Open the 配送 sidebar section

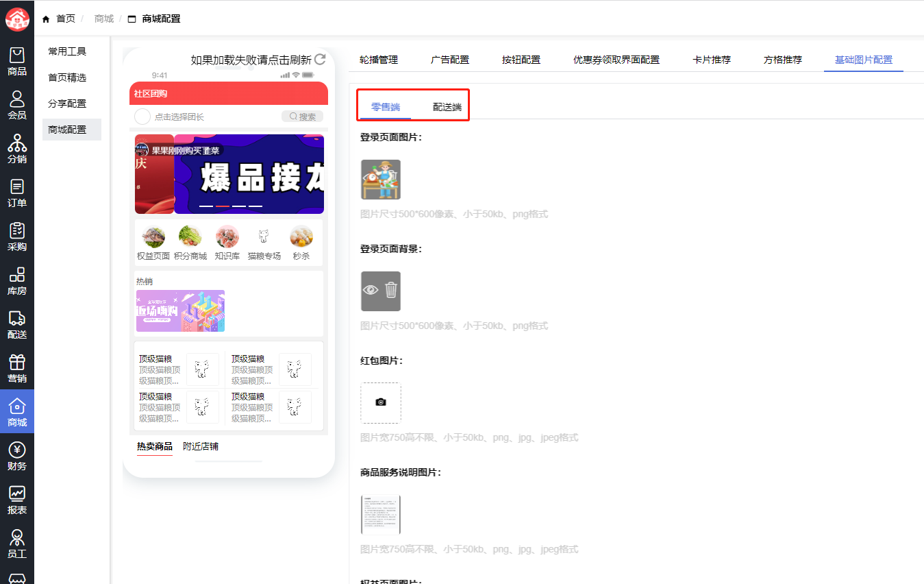pyautogui.click(x=17, y=325)
